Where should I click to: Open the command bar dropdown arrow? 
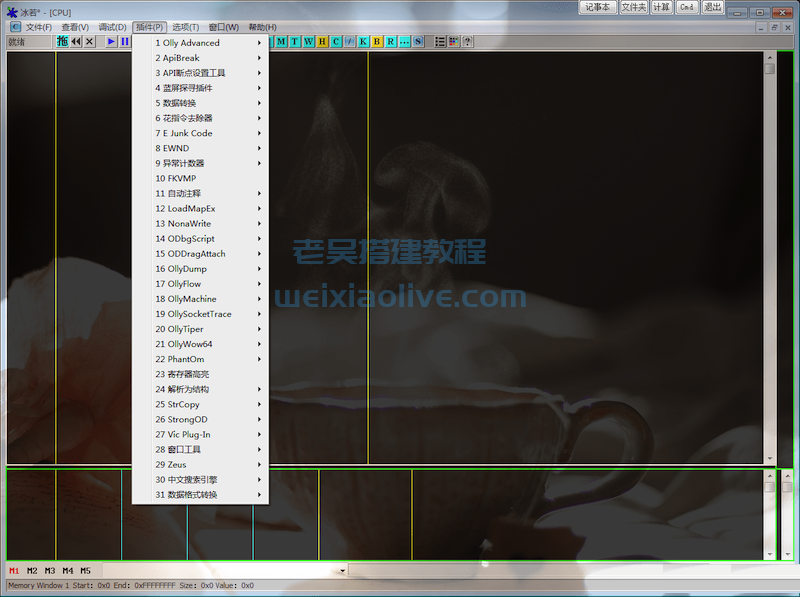(342, 571)
